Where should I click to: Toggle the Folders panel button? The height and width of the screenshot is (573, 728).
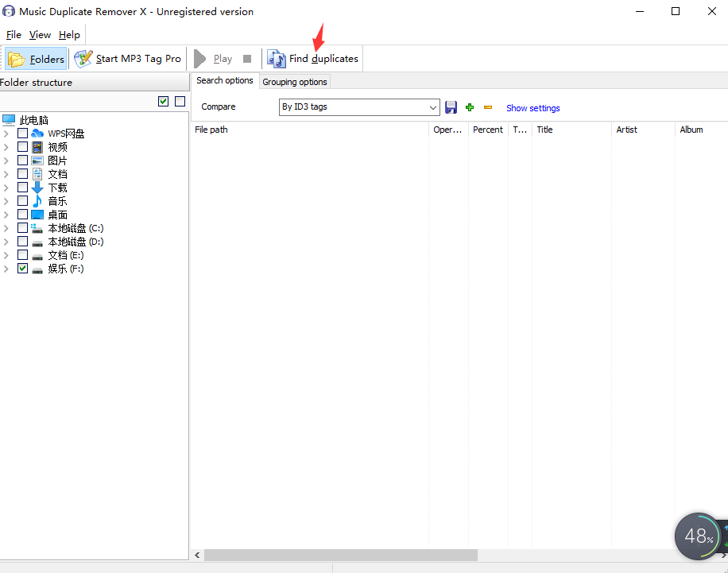click(x=37, y=59)
